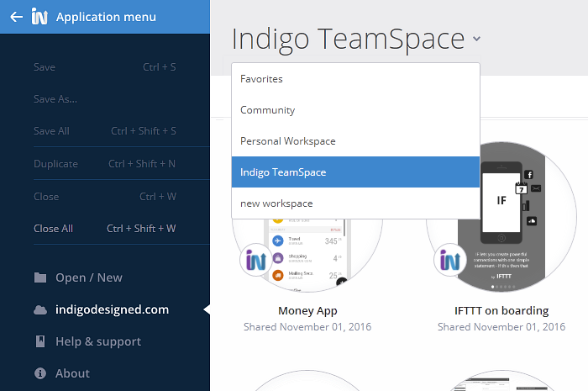Click the Indigo badge on Money App thumbnail

(x=256, y=260)
